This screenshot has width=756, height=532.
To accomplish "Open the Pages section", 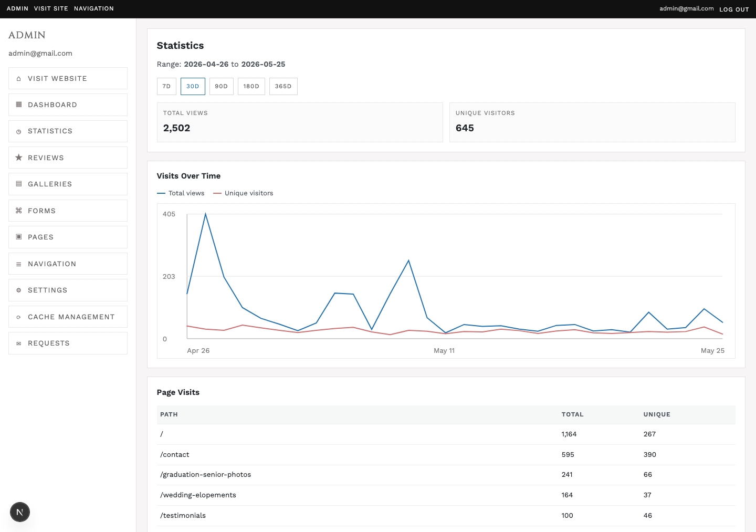I will pos(68,237).
